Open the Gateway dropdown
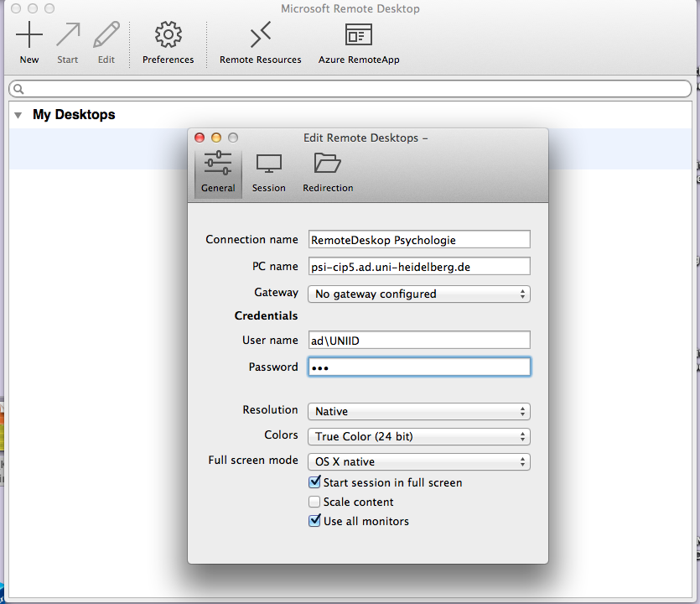 coord(419,294)
